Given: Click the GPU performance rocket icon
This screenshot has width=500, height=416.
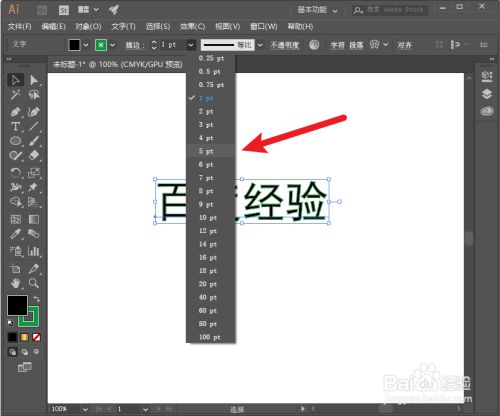Looking at the screenshot, I should pos(114,10).
